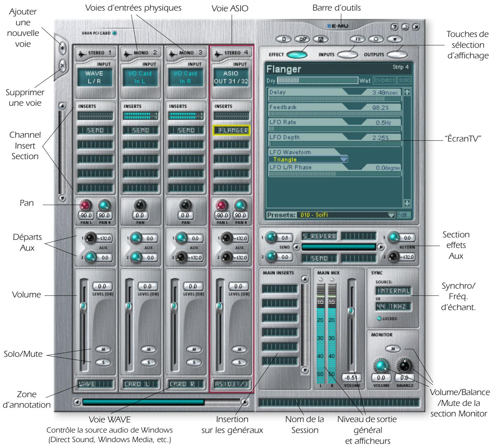
Task: Open the toolbar down-arrow menu
Action: (x=394, y=39)
